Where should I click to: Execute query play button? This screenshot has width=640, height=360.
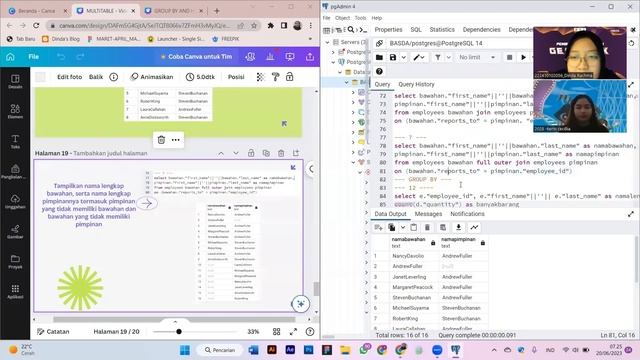[x=523, y=58]
